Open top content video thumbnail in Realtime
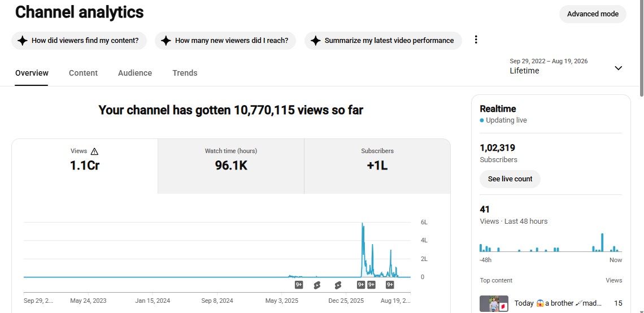644x313 pixels. [494, 303]
